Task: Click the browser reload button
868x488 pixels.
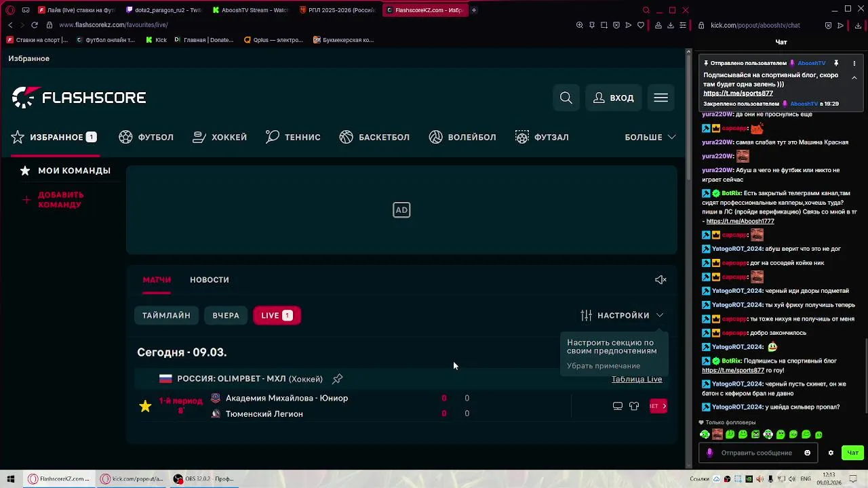Action: (35, 25)
